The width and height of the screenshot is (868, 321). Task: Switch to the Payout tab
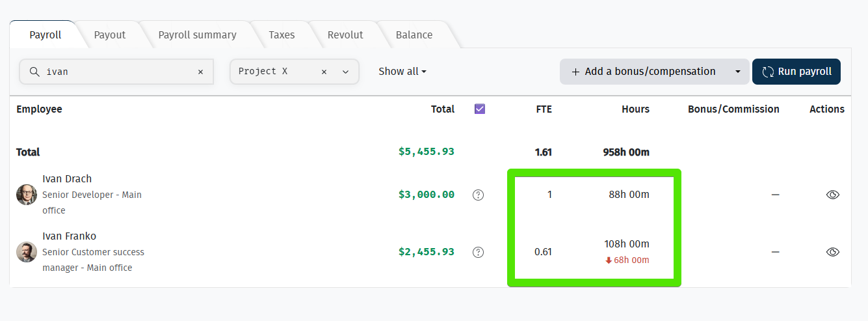point(109,35)
